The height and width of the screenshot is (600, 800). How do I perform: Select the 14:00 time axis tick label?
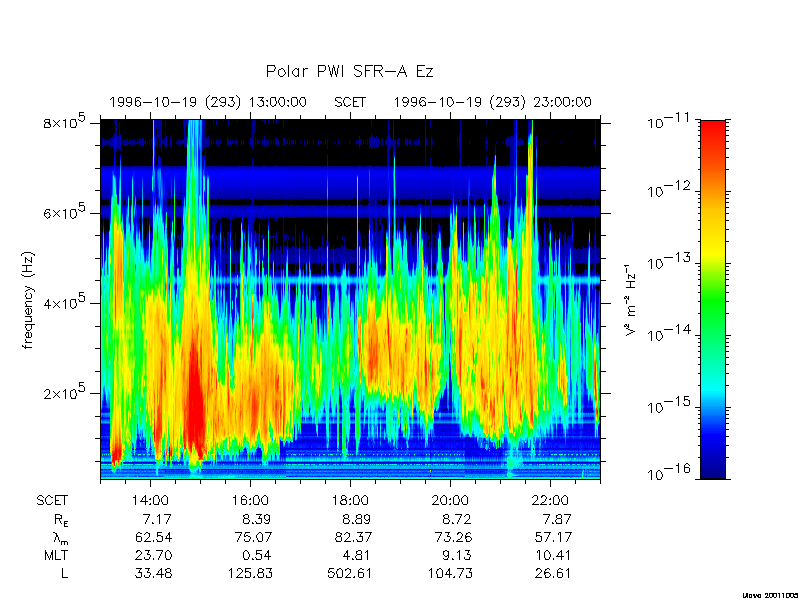(x=150, y=500)
